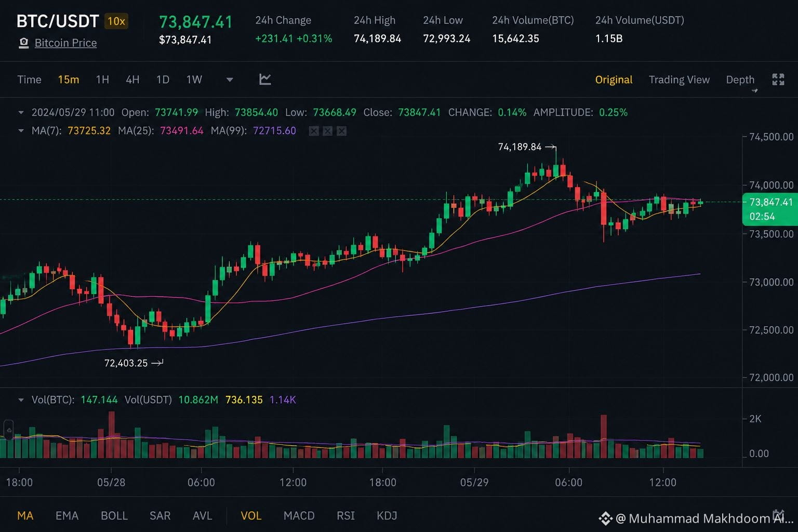Viewport: 798px width, 532px height.
Task: Click the 74,500.00 price axis label
Action: (x=771, y=137)
